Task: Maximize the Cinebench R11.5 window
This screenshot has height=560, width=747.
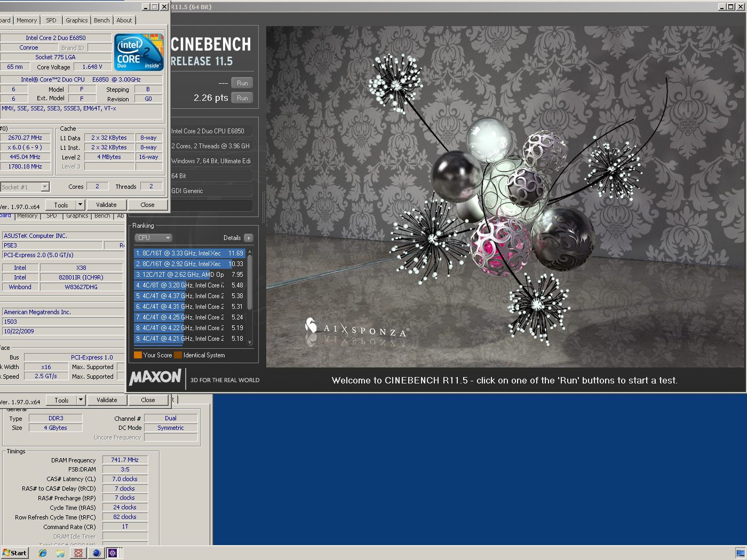Action: coord(731,6)
